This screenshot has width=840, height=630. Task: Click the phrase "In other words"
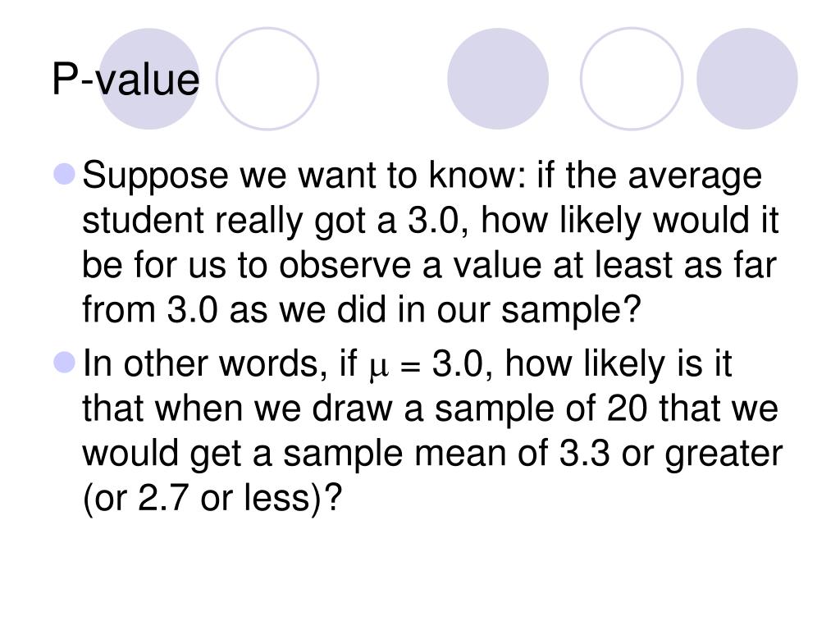coord(203,363)
